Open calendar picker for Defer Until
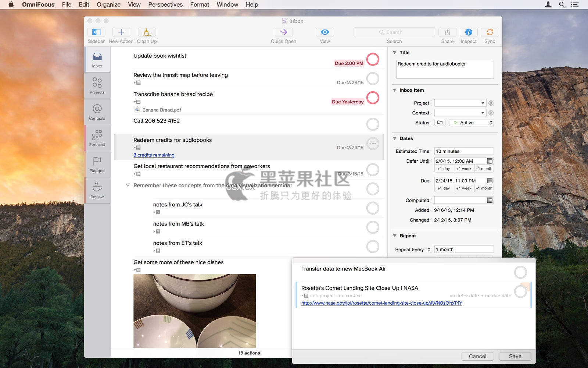The width and height of the screenshot is (588, 368). (x=490, y=161)
